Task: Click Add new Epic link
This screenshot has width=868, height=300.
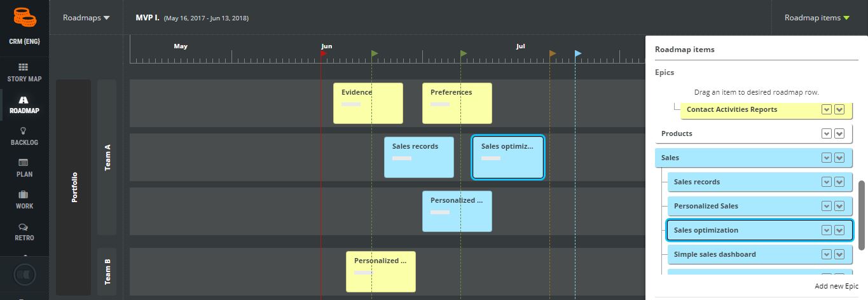Action: pyautogui.click(x=836, y=287)
